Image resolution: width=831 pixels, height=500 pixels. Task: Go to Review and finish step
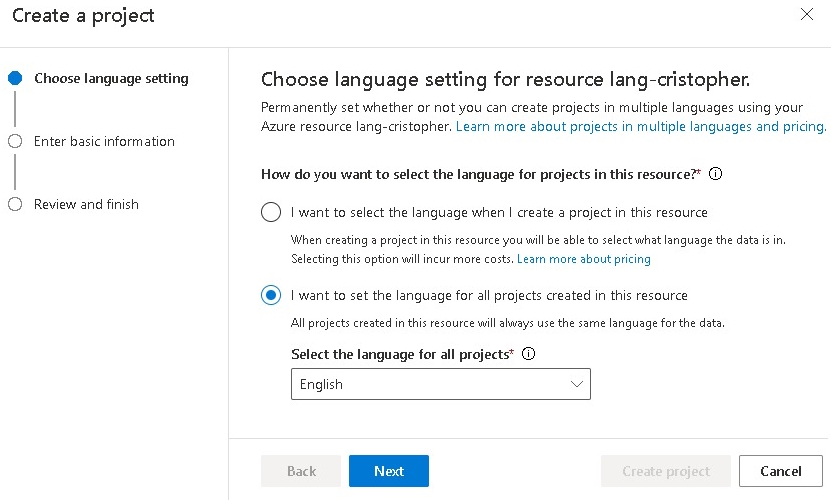[86, 204]
